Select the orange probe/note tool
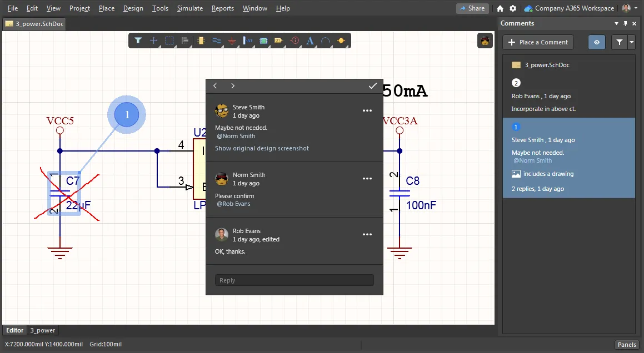644x353 pixels. pyautogui.click(x=341, y=41)
